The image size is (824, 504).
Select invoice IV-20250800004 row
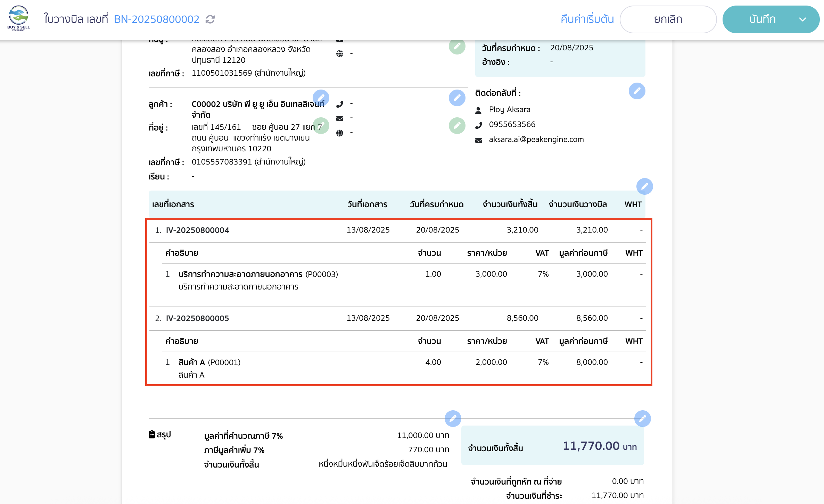click(398, 230)
